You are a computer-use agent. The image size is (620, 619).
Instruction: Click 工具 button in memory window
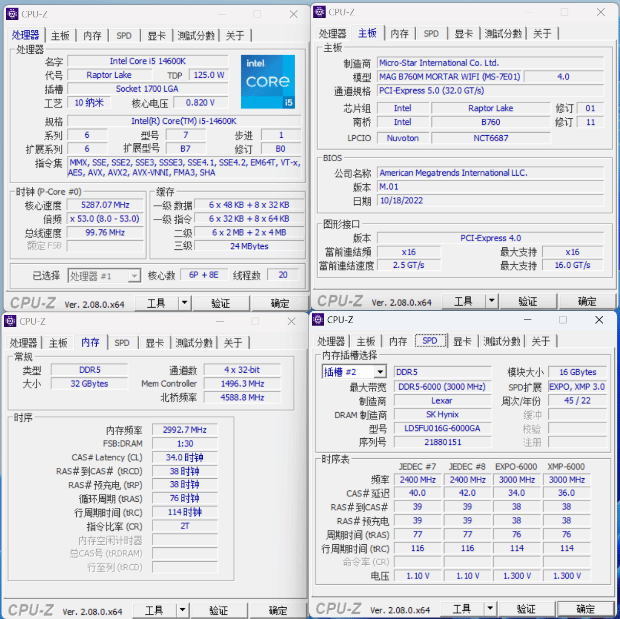(x=155, y=610)
